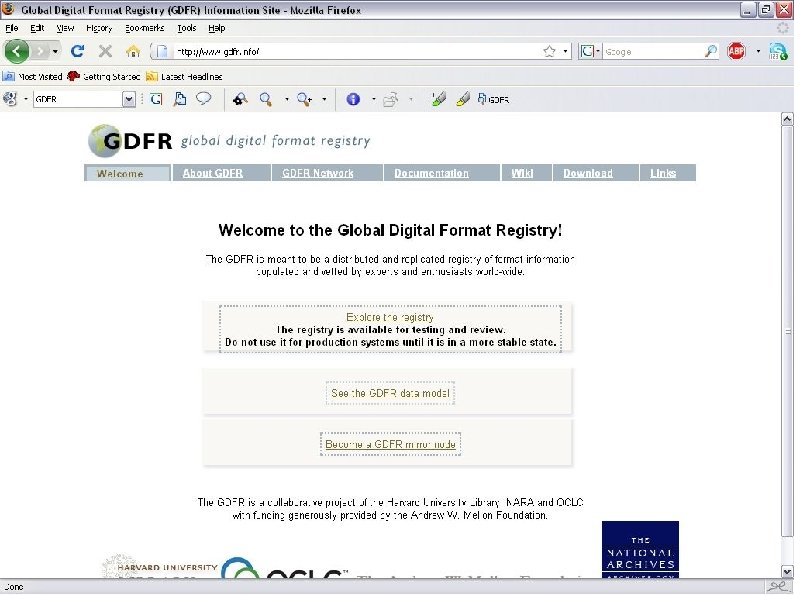
Task: Click the green highlighter toolbar icon
Action: point(439,99)
